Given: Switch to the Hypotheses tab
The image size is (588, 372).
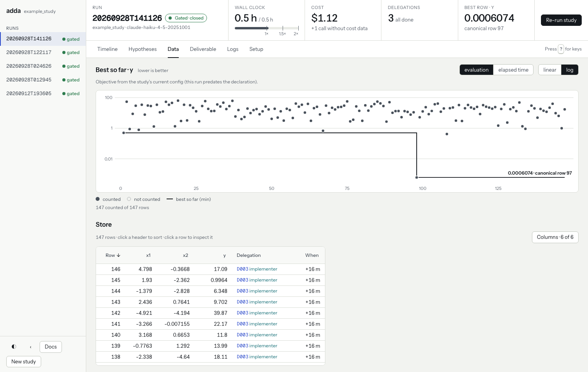Looking at the screenshot, I should 143,49.
